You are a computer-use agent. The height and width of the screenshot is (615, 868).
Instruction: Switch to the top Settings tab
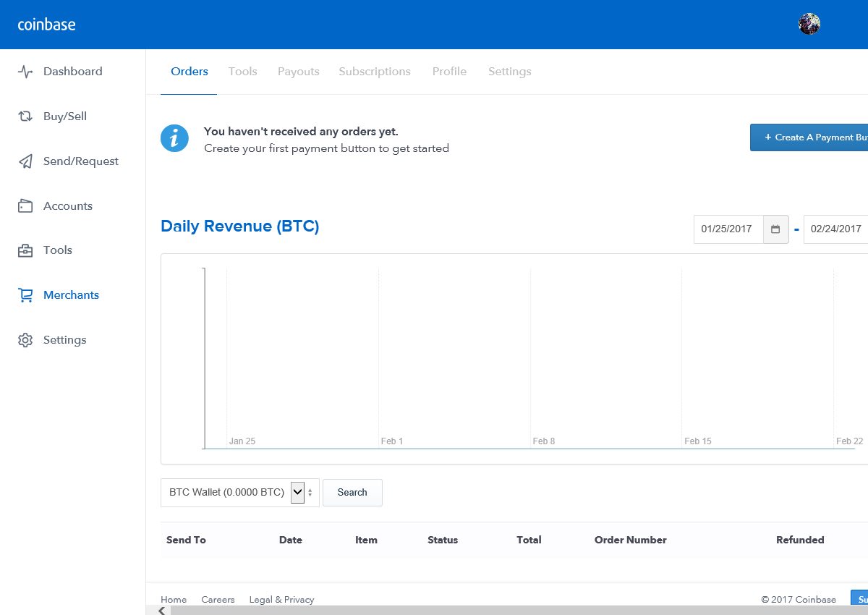[510, 72]
